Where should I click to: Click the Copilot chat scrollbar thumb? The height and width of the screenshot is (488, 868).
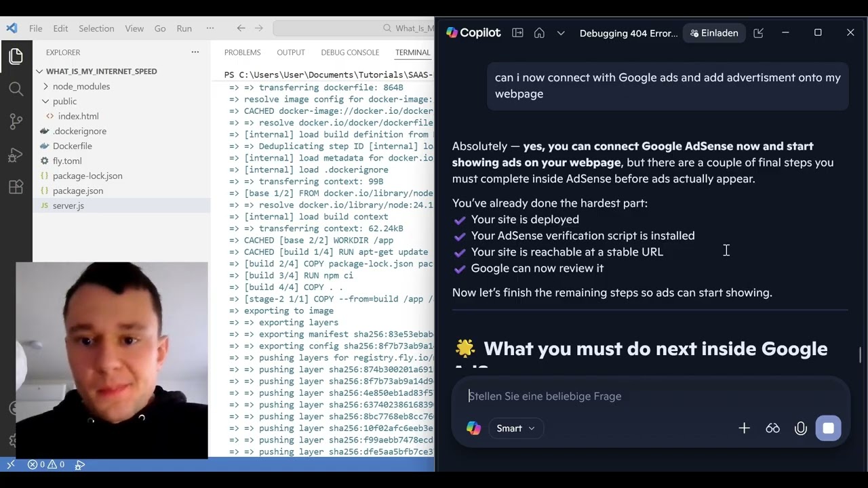[x=861, y=355]
